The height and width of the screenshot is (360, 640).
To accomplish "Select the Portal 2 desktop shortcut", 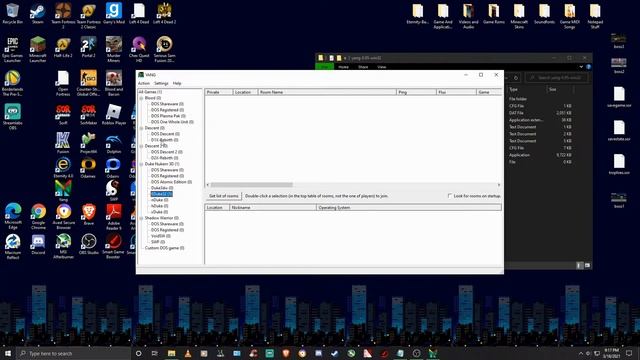I will point(88,47).
